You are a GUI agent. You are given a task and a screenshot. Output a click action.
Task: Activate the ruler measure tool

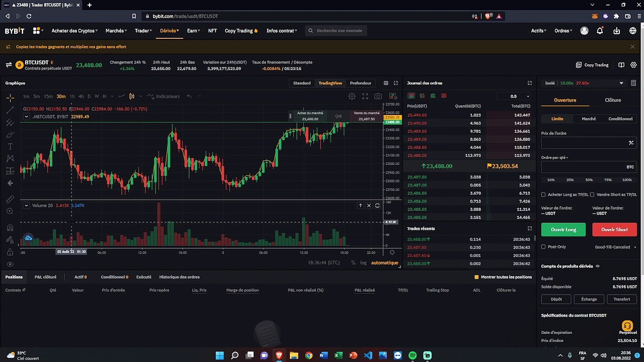[10, 200]
